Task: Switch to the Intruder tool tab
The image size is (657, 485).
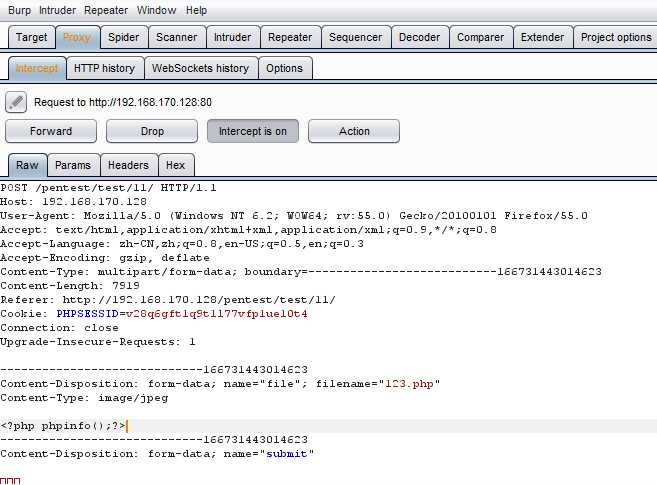Action: point(233,37)
